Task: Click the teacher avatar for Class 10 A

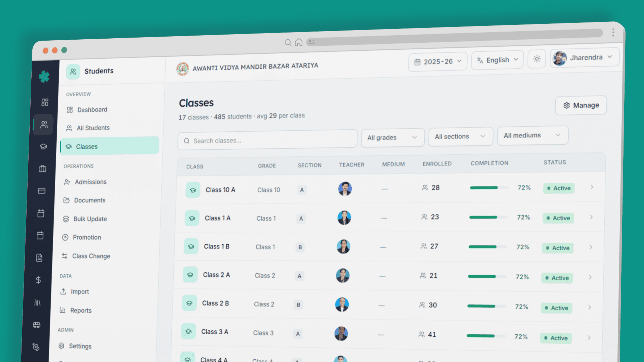Action: (345, 189)
